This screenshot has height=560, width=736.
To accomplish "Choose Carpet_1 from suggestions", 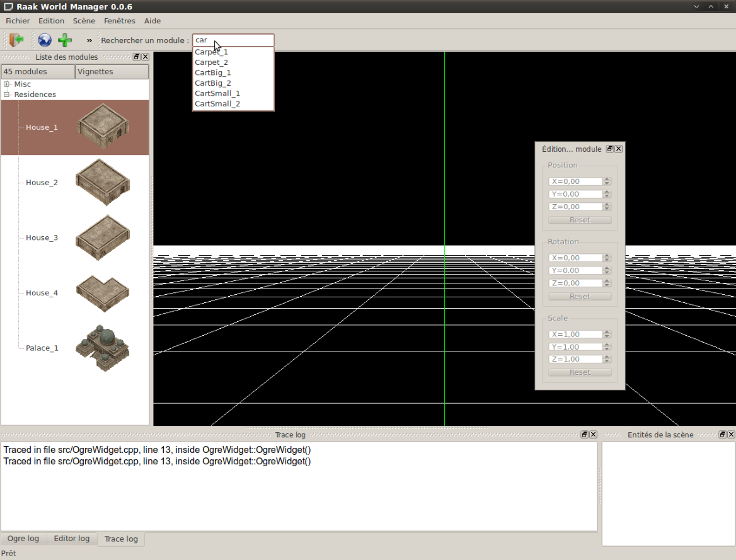I will click(x=233, y=52).
